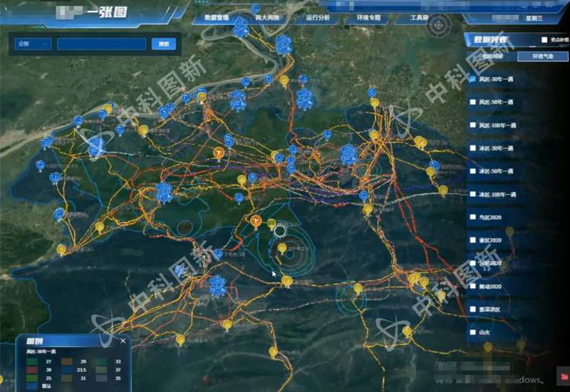Close the legend panel

tap(123, 341)
